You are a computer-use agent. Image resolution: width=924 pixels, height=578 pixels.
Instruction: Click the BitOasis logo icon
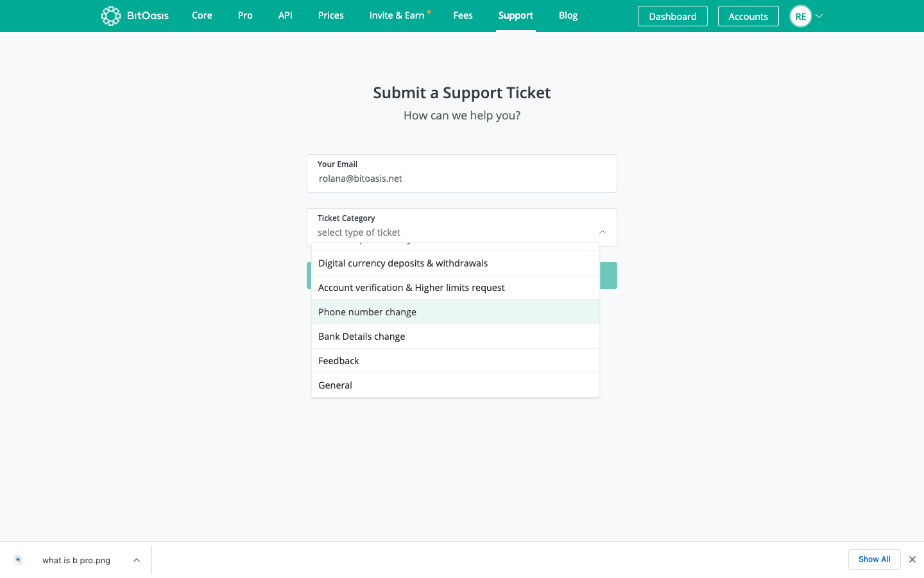click(111, 16)
